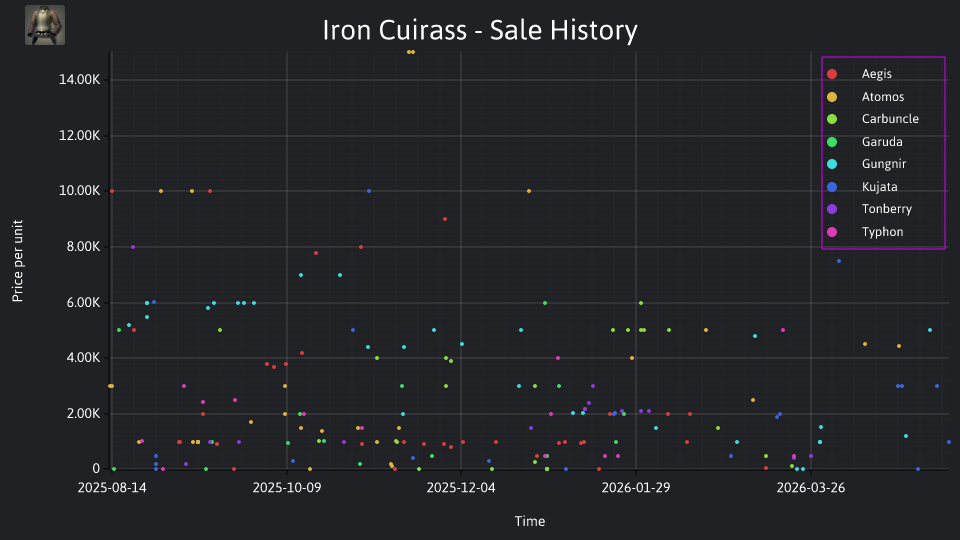The width and height of the screenshot is (960, 540).
Task: Hide the Typhon series via legend
Action: tap(882, 232)
